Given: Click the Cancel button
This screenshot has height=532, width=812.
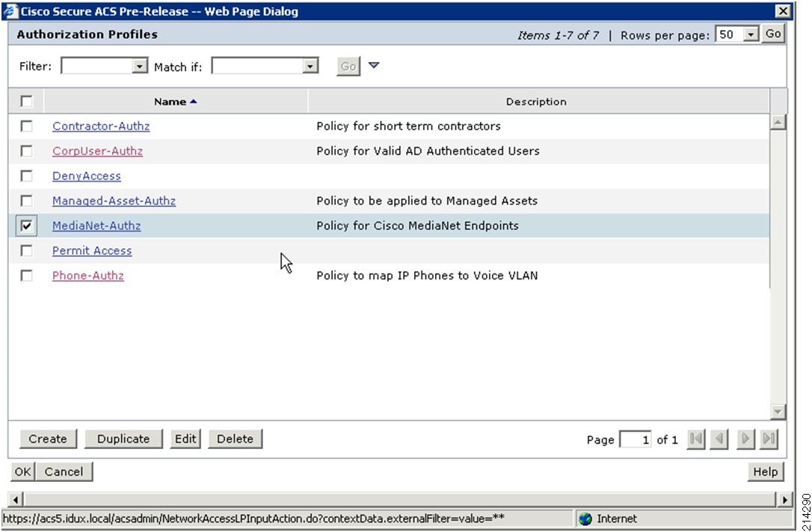Looking at the screenshot, I should (x=64, y=471).
